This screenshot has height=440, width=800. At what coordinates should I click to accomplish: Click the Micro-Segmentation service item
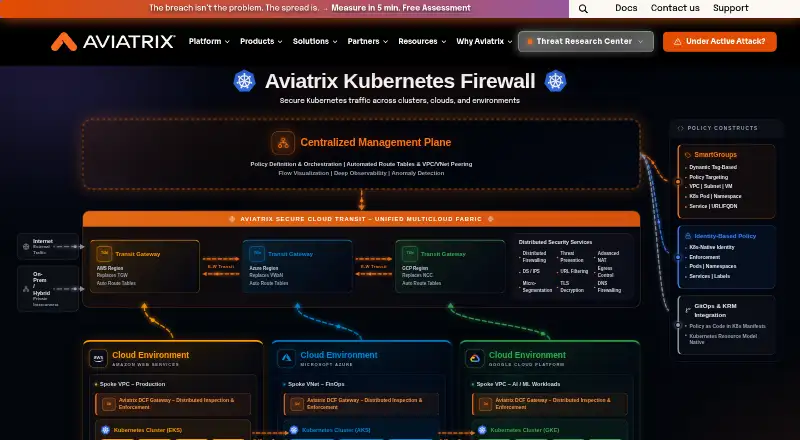(x=537, y=286)
